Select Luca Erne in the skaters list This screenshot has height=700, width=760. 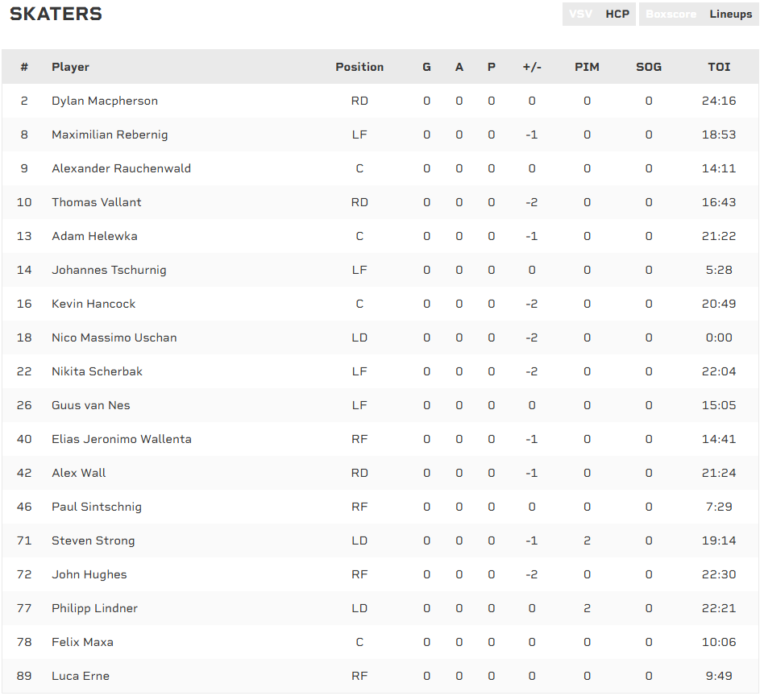pos(81,676)
